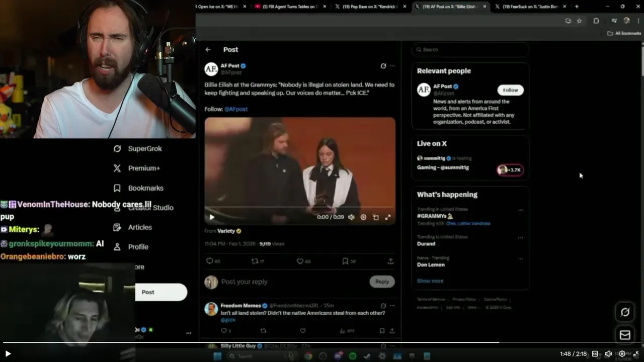Open embedded video settings gear
The image size is (644, 362).
[x=363, y=217]
